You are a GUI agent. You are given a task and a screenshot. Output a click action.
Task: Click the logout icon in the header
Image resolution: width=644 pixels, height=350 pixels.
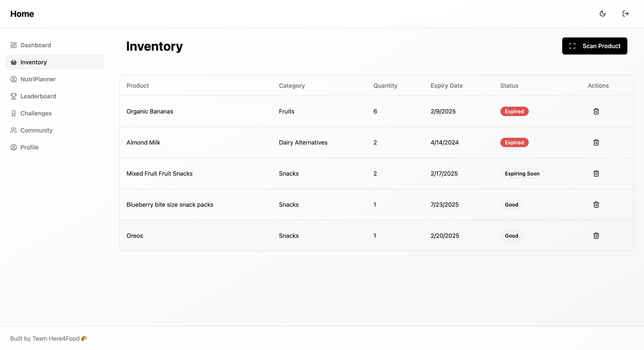tap(625, 14)
